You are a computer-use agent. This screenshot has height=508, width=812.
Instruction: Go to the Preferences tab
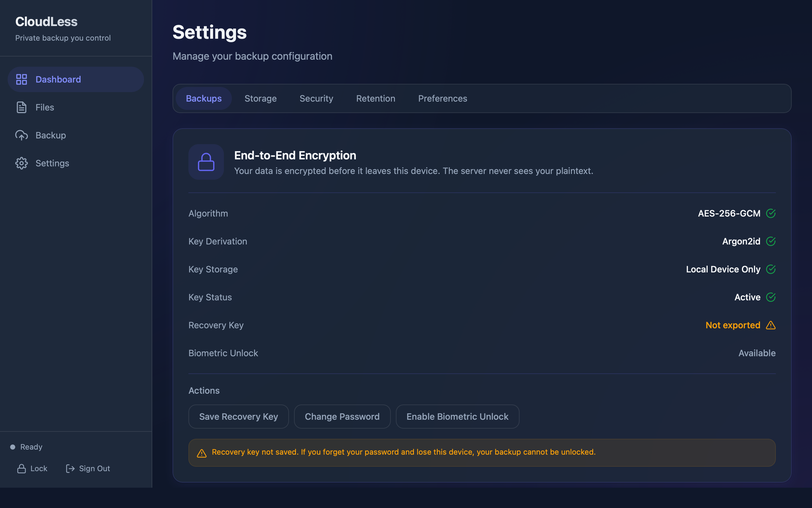point(442,98)
